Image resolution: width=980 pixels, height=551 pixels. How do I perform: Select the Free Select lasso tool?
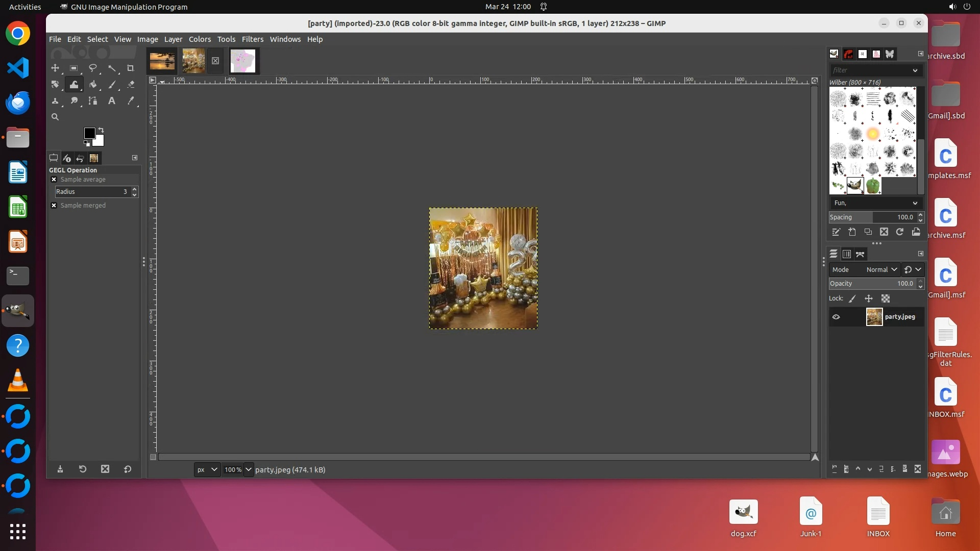point(92,68)
